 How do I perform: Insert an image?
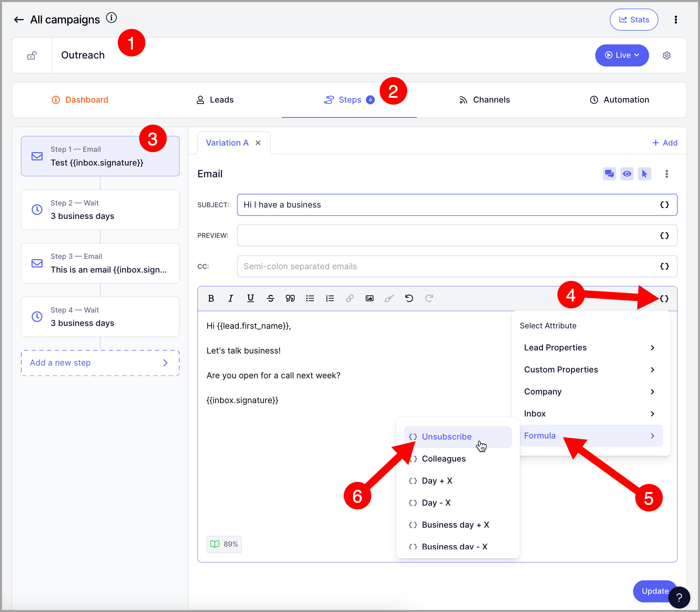(x=370, y=298)
